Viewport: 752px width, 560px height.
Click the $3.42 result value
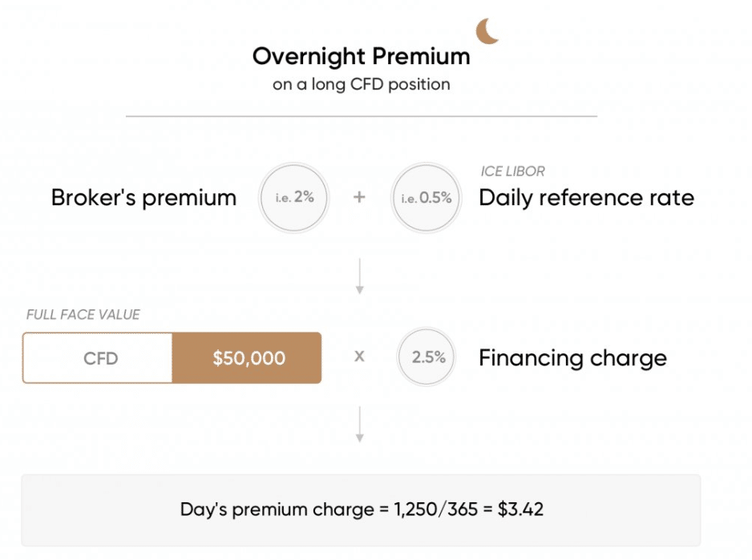pyautogui.click(x=520, y=510)
